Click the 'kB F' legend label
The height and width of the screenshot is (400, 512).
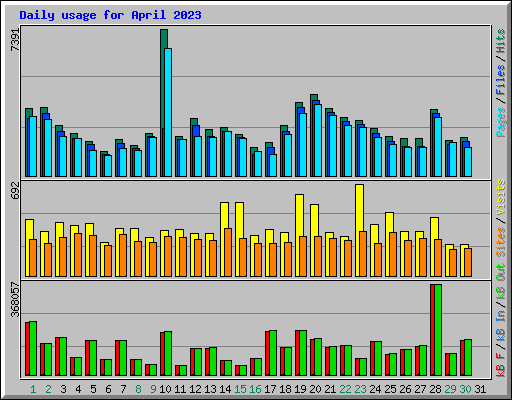coord(500,365)
